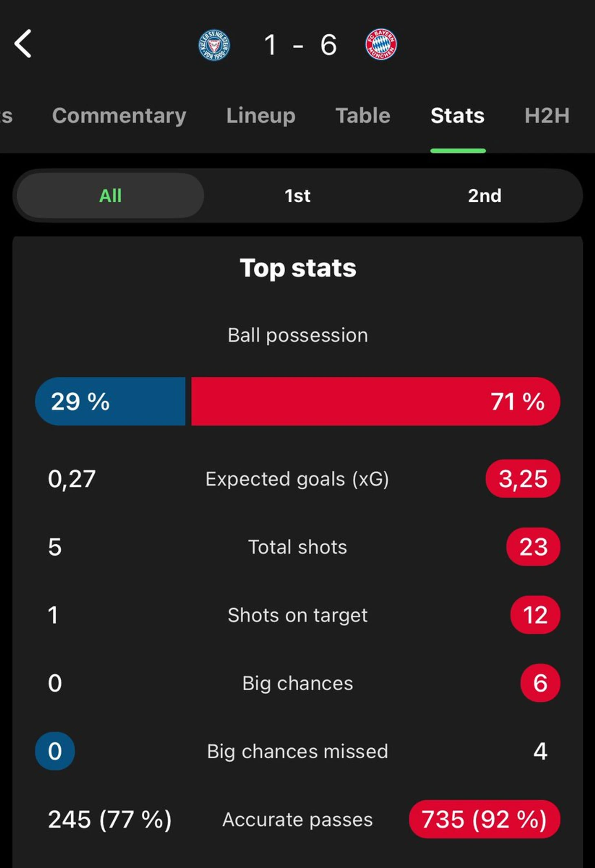Tap the red 6 big chances badge
Screen dimensions: 595x868
540,683
